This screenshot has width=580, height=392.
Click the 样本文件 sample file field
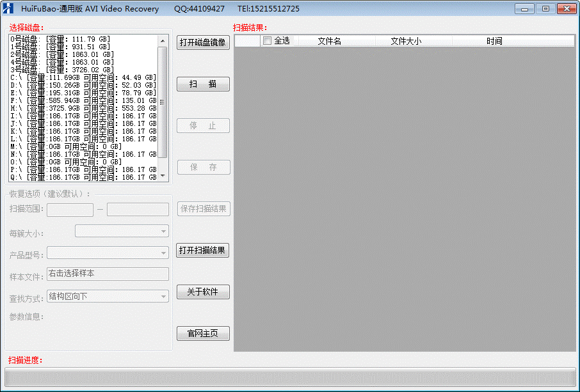pos(108,274)
